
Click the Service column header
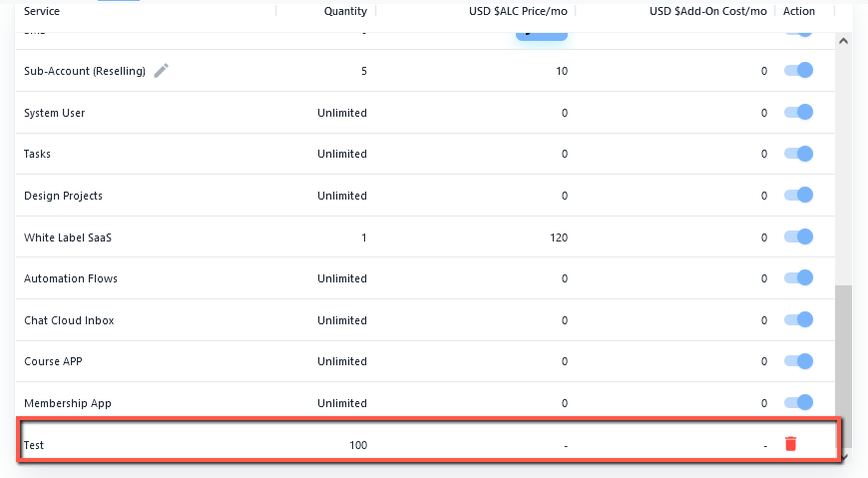pos(42,12)
